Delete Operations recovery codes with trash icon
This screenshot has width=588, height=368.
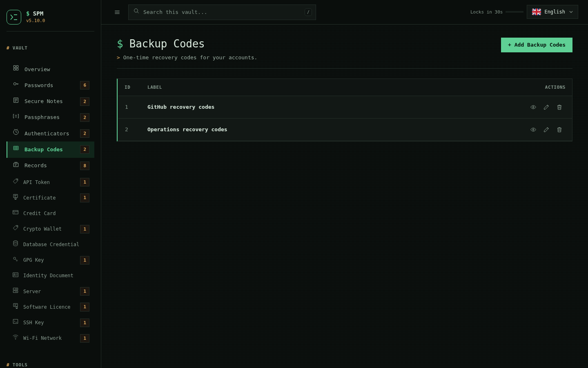(559, 130)
